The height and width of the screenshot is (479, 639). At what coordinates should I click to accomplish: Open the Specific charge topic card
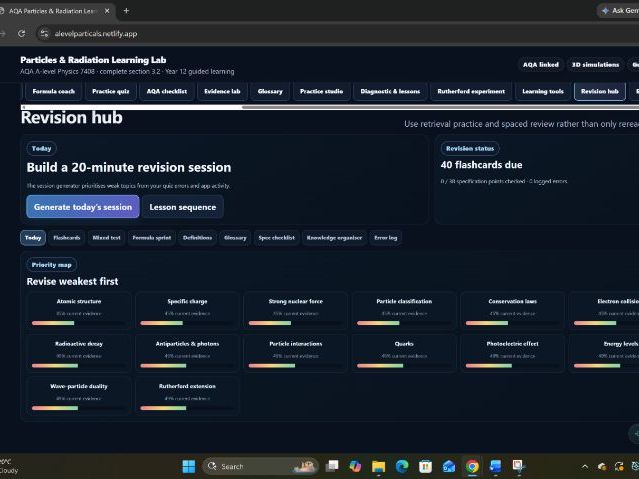187,311
